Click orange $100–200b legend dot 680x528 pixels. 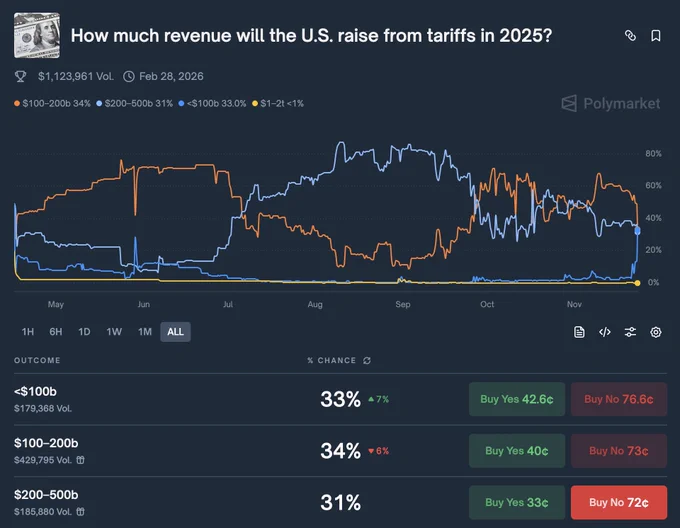click(x=17, y=104)
